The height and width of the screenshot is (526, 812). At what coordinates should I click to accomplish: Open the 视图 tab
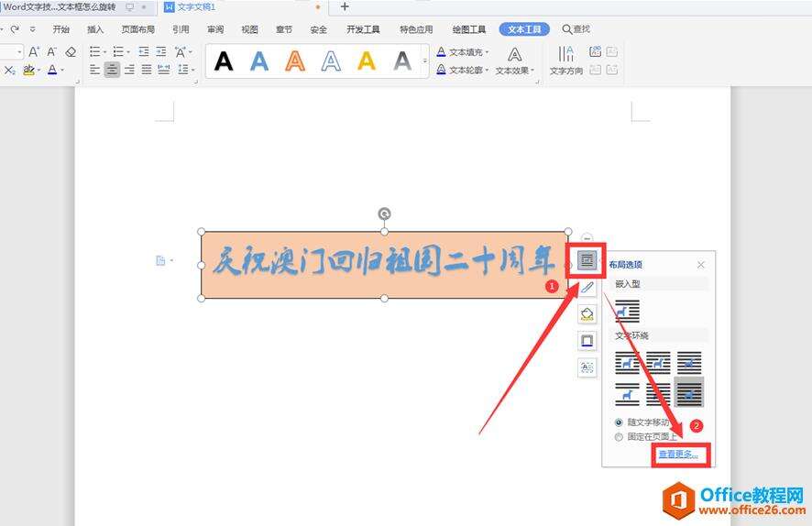[249, 29]
